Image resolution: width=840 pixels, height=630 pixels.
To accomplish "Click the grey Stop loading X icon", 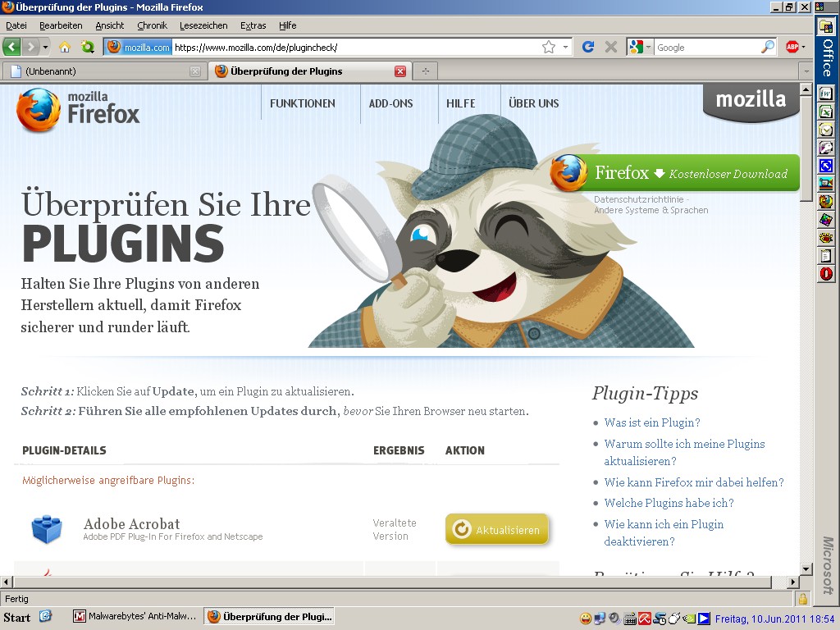I will coord(610,47).
